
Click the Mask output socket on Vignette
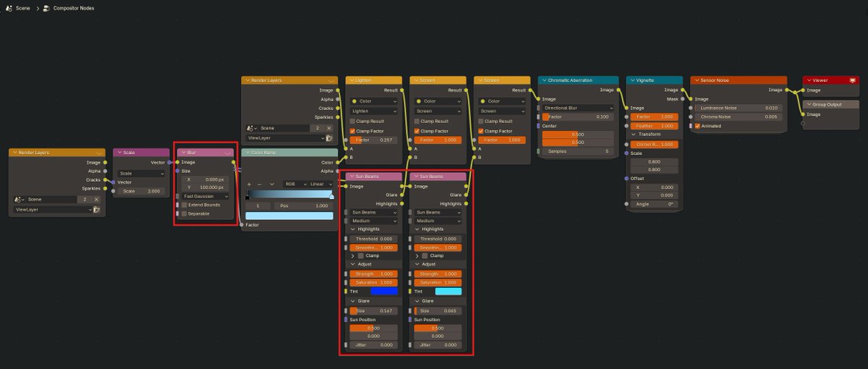[684, 99]
